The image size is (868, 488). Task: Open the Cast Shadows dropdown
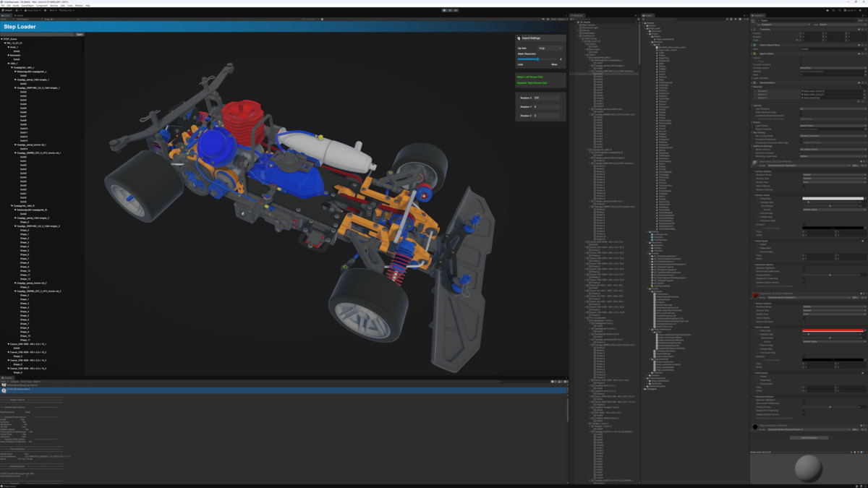click(832, 108)
